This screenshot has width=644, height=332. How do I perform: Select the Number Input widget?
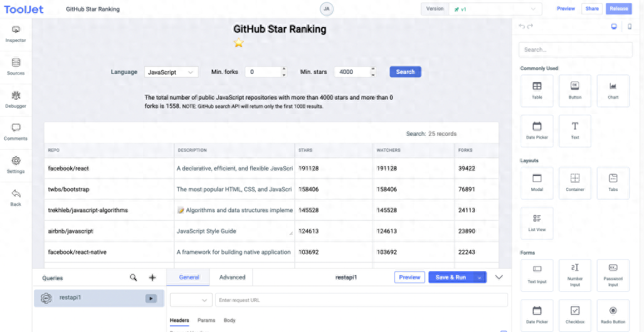tap(575, 276)
